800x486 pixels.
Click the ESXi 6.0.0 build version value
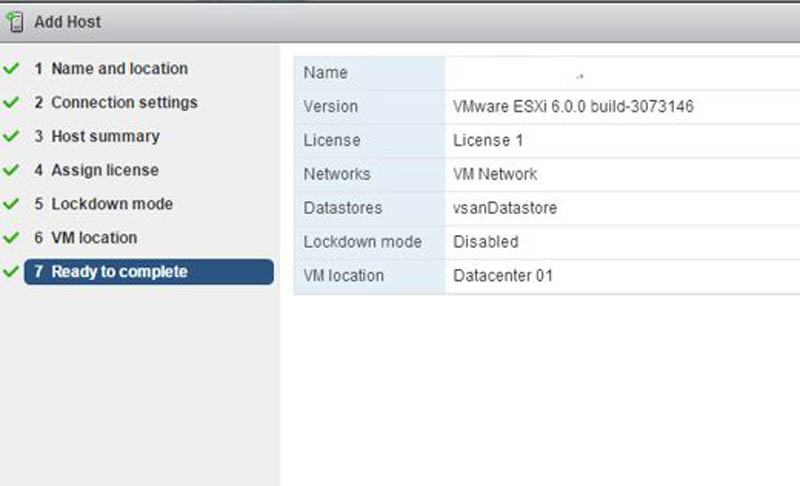(x=573, y=107)
